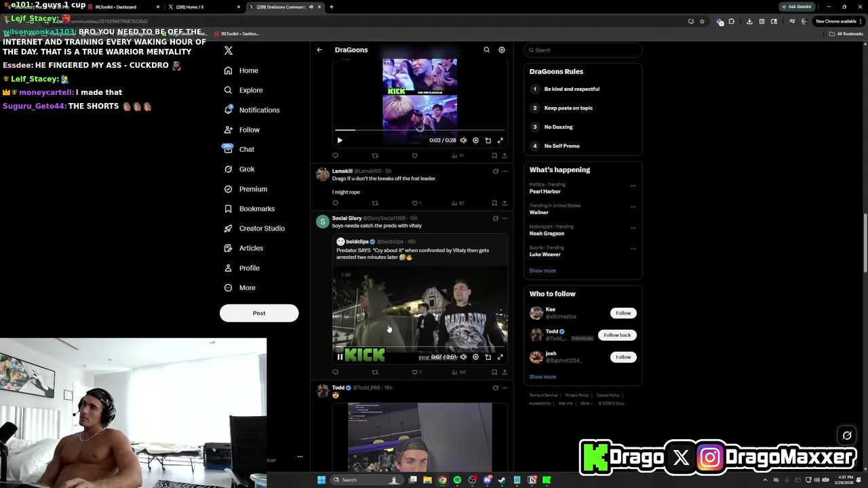Share Social Glory's post
Image resolution: width=868 pixels, height=488 pixels.
click(504, 372)
